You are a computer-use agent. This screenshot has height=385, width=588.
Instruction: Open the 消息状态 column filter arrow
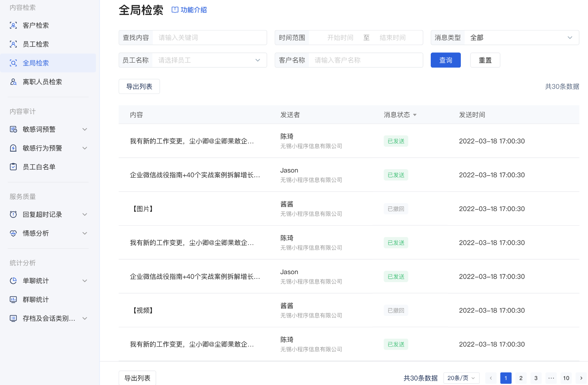[x=415, y=115]
